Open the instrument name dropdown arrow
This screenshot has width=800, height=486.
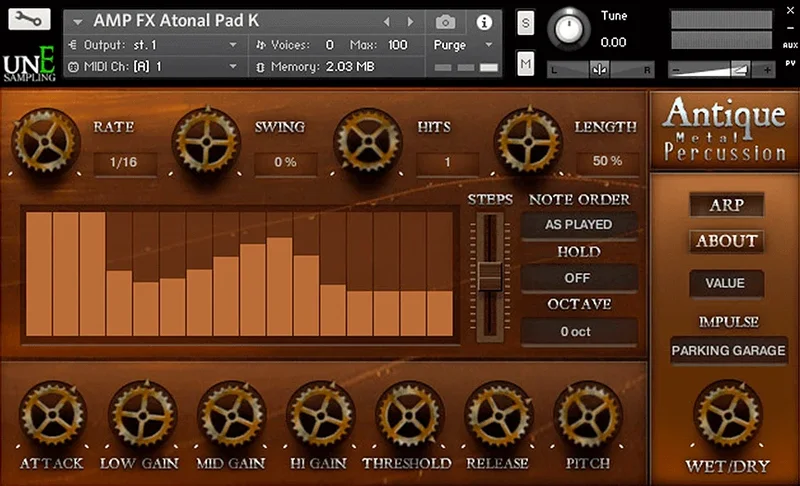click(78, 22)
